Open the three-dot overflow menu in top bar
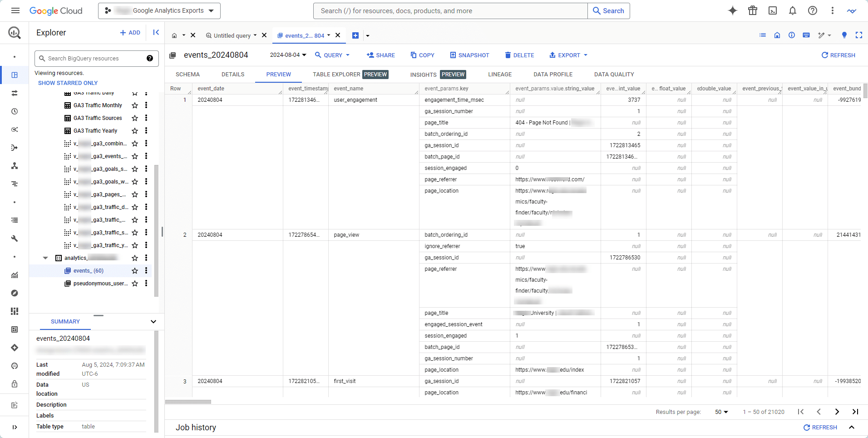The image size is (868, 438). (x=832, y=10)
